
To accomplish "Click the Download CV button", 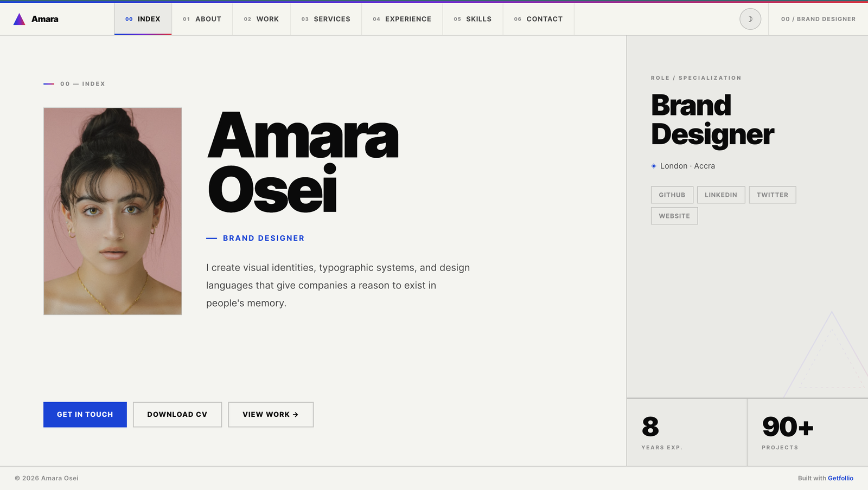I will pyautogui.click(x=177, y=415).
